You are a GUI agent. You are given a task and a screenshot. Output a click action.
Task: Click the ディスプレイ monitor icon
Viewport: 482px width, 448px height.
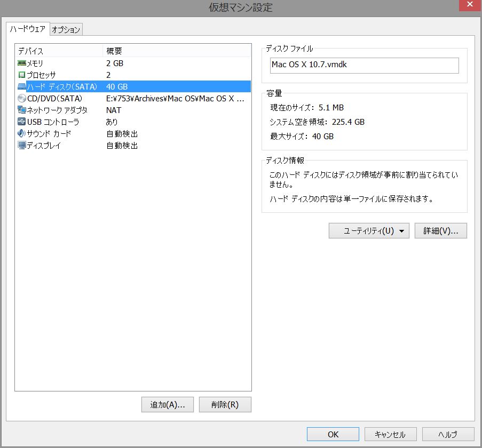(21, 145)
